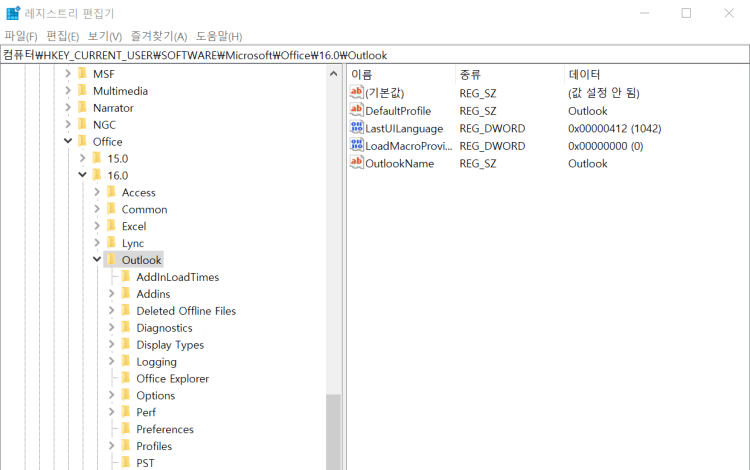
Task: Expand the Lync key
Action: pos(97,243)
